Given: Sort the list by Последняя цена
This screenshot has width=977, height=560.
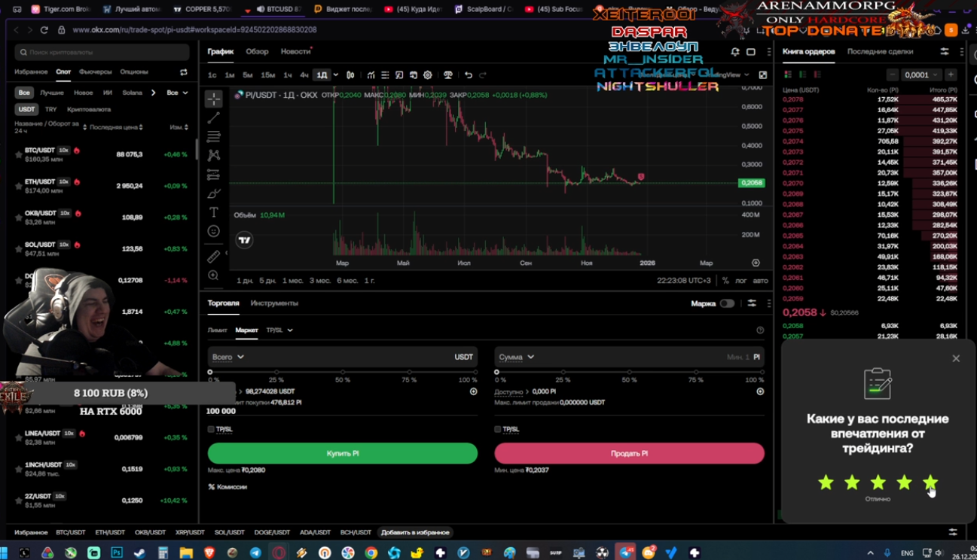Looking at the screenshot, I should pyautogui.click(x=116, y=127).
